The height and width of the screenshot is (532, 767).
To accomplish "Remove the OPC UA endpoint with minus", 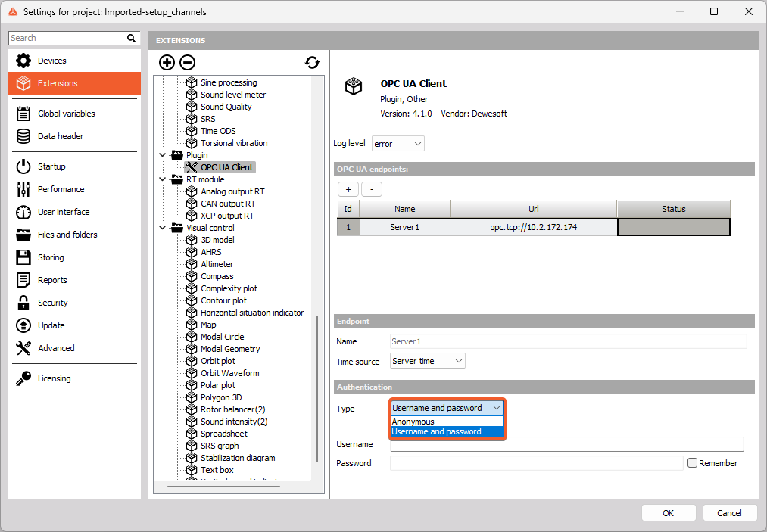I will (x=372, y=189).
